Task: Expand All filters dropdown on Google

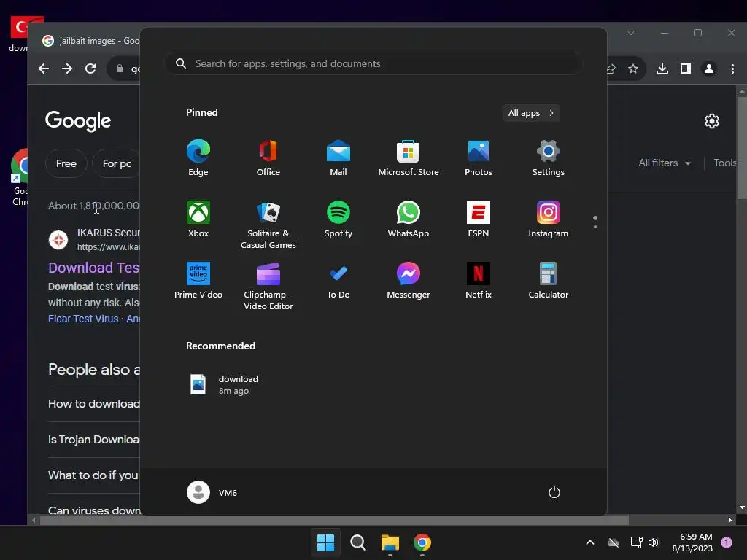Action: (665, 163)
